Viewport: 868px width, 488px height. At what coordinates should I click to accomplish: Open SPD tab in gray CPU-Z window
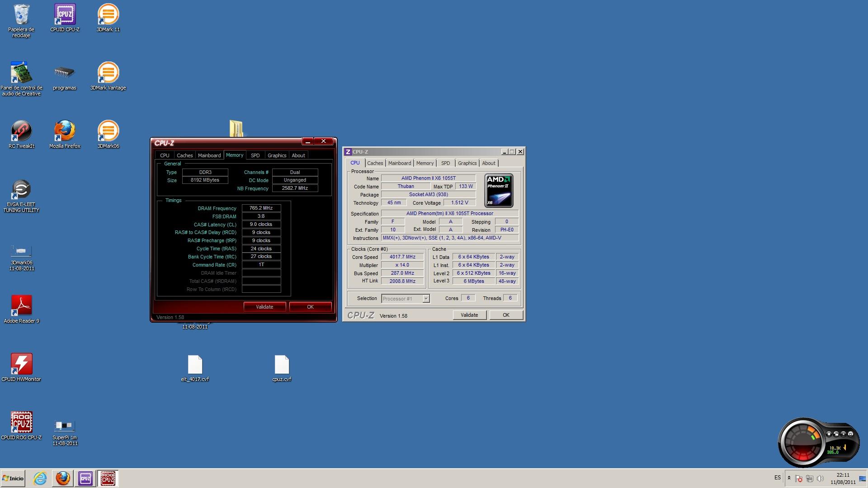(446, 163)
